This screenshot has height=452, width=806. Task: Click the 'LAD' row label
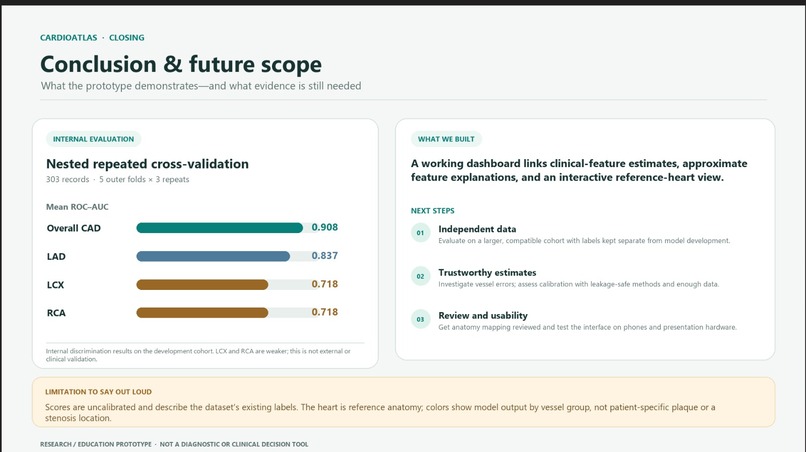[56, 257]
